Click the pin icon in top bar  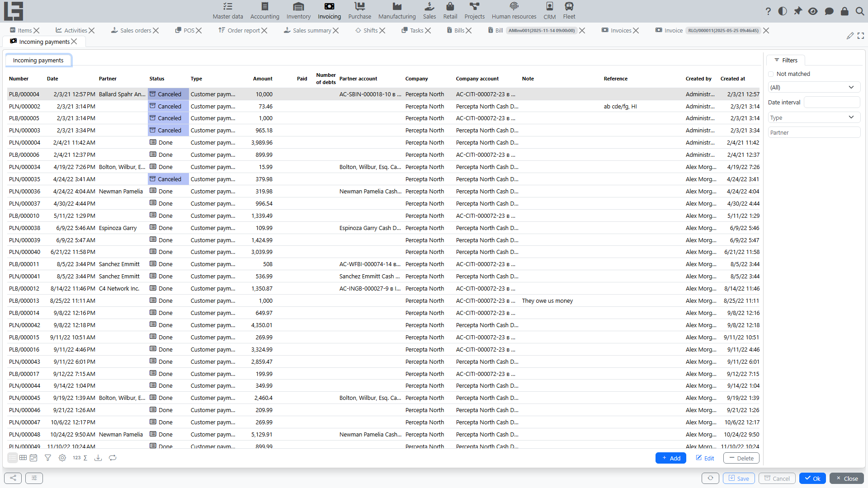(x=798, y=11)
